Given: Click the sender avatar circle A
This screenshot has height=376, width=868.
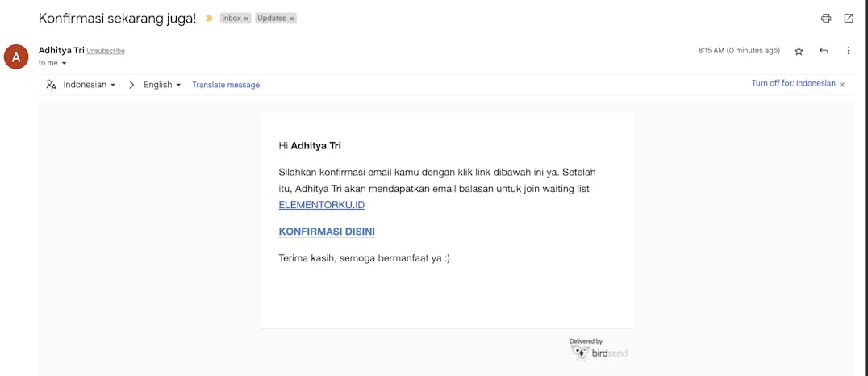Looking at the screenshot, I should pos(16,56).
